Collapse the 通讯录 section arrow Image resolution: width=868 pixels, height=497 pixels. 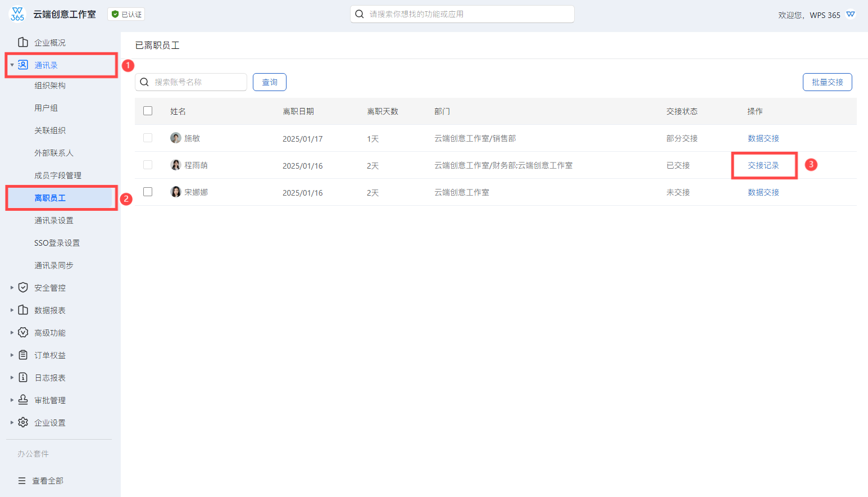click(x=12, y=65)
